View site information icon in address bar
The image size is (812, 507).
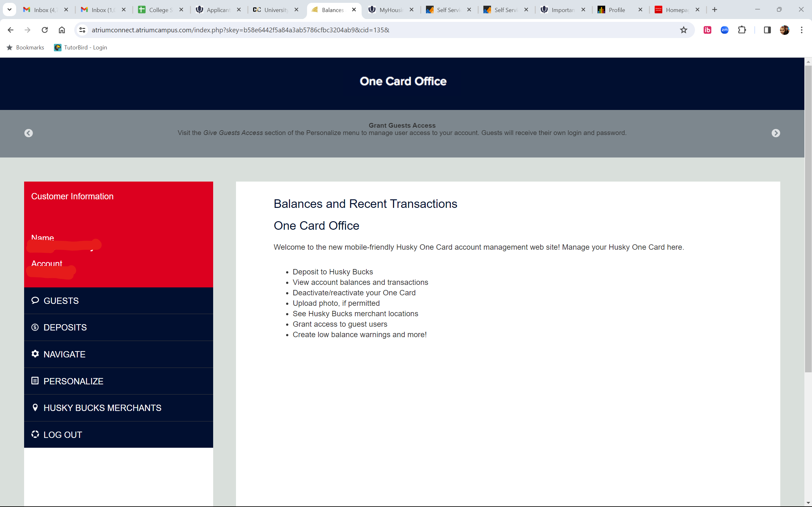click(82, 30)
